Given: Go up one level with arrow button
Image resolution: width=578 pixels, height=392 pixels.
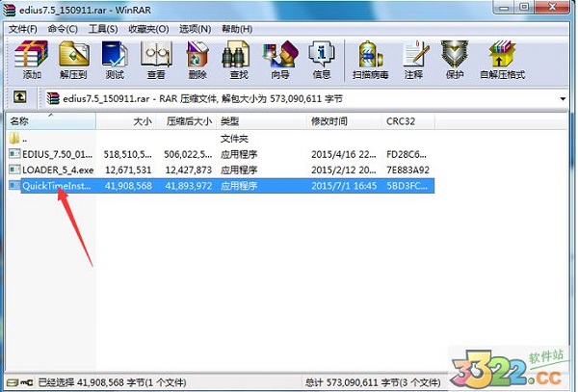Looking at the screenshot, I should (x=20, y=97).
